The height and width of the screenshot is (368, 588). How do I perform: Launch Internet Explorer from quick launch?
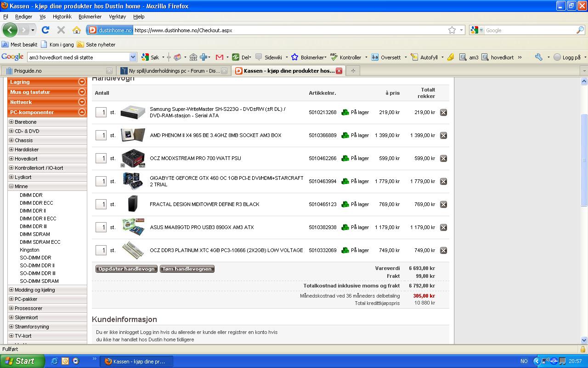54,361
